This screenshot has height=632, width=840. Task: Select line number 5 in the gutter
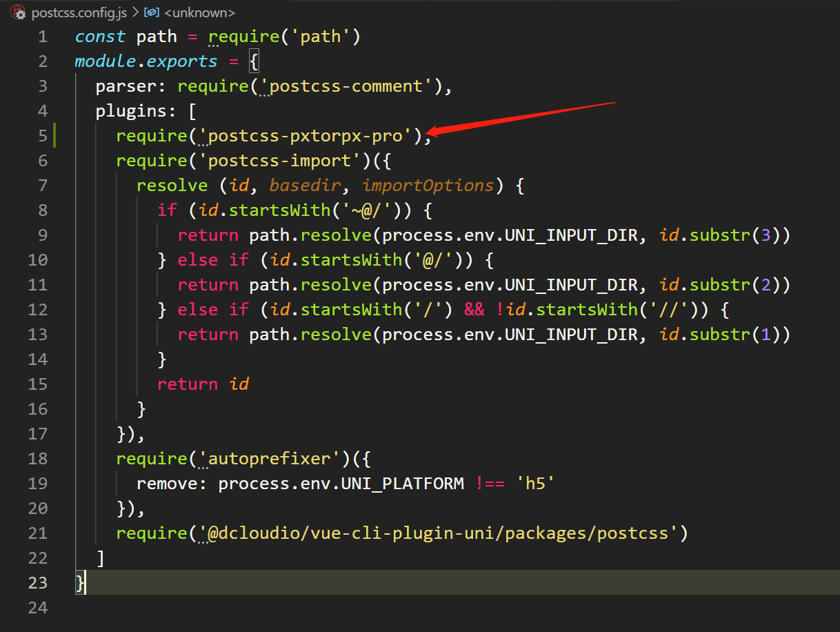[x=43, y=135]
